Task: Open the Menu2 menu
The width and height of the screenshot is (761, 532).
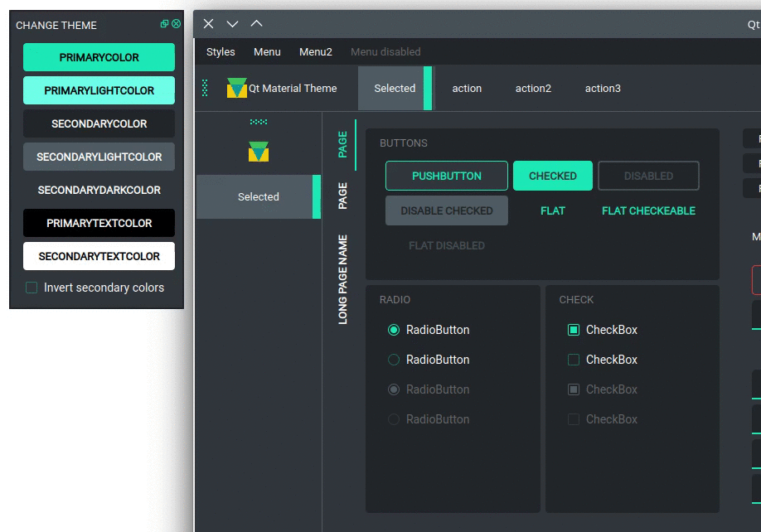Action: click(316, 51)
